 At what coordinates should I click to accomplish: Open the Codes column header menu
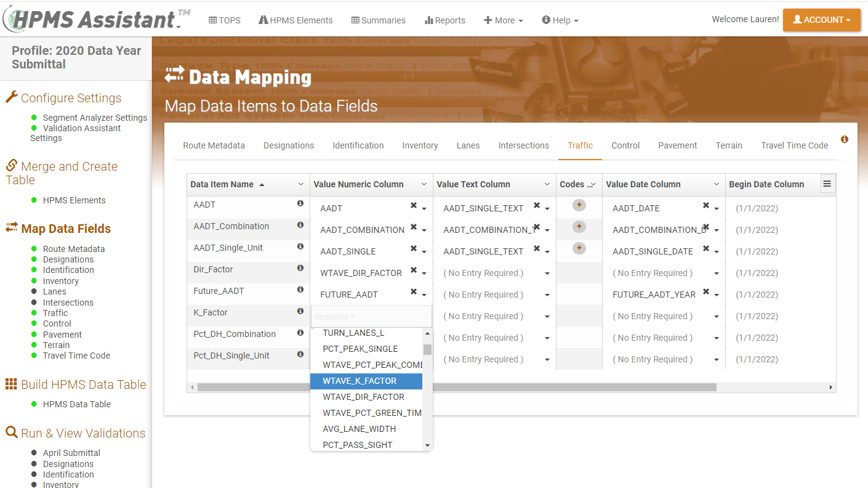593,184
